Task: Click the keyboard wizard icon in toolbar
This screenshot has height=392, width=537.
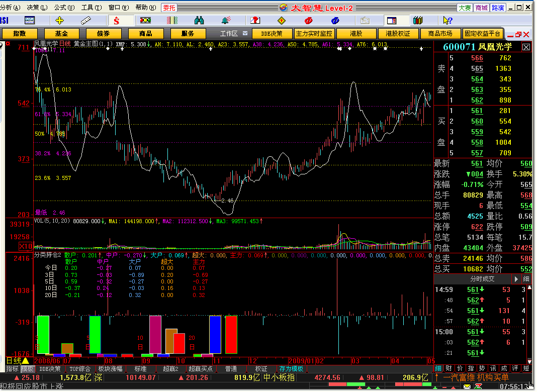Action: pyautogui.click(x=30, y=21)
